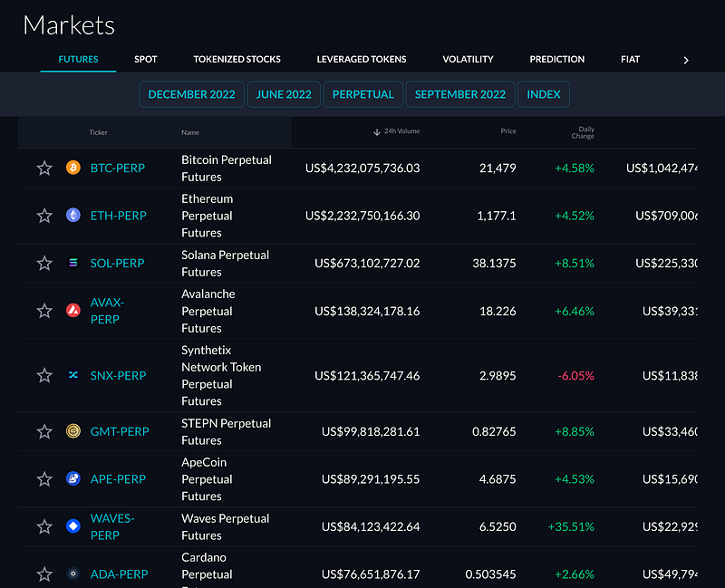Click the ApeCoin icon
Viewport: 725px width, 588px height.
(73, 478)
